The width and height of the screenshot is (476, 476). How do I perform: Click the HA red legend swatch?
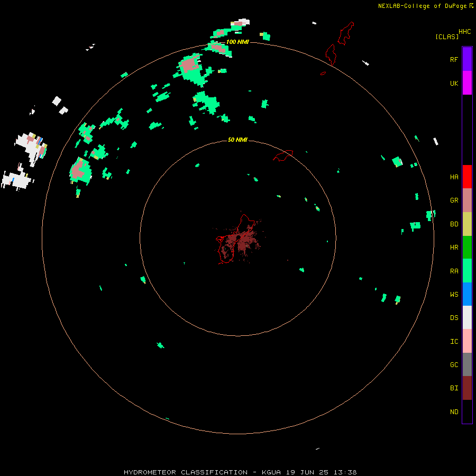(x=467, y=177)
